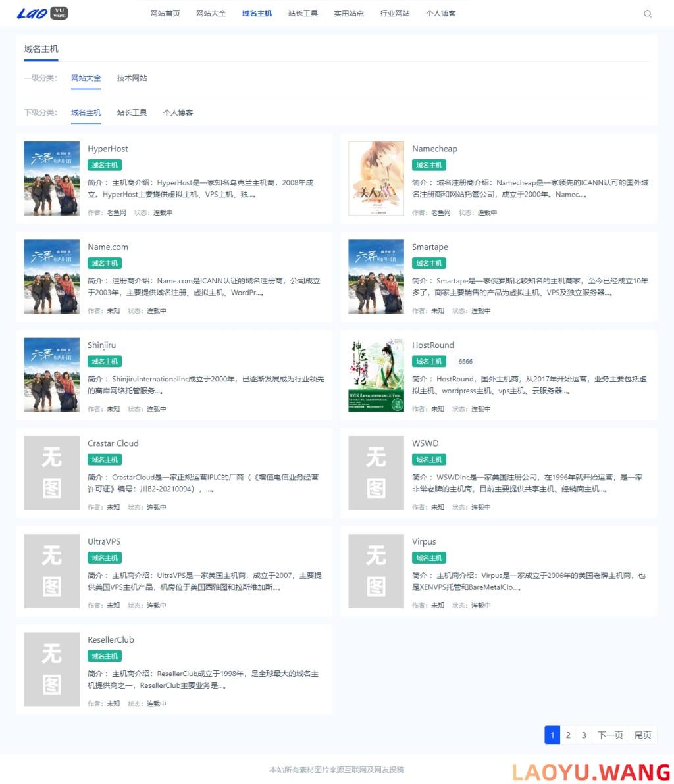
Task: Open the HostRound title link
Action: pos(433,345)
